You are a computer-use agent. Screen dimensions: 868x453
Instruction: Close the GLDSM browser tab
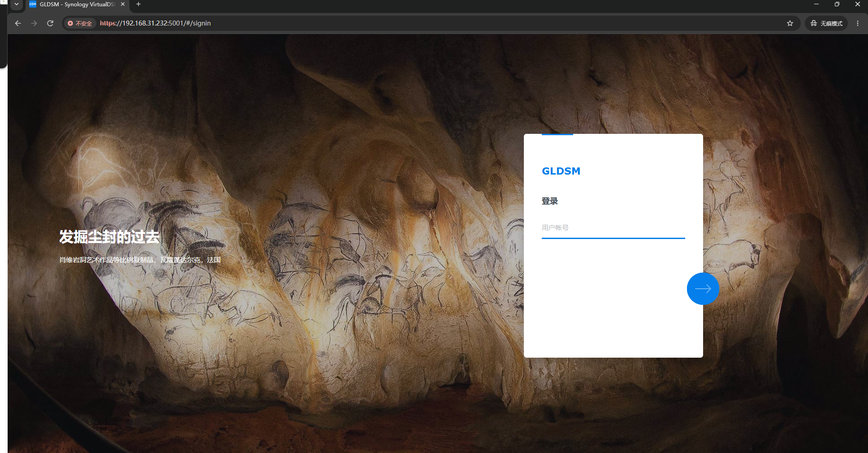tap(123, 4)
